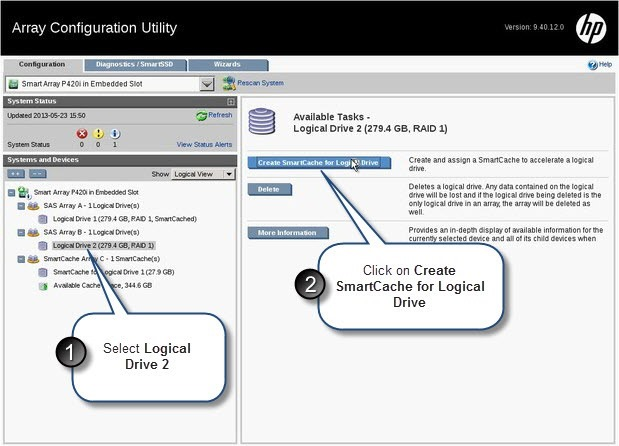Image resolution: width=619 pixels, height=446 pixels.
Task: Click the SmartCache Array C disks icon
Action: (x=33, y=259)
